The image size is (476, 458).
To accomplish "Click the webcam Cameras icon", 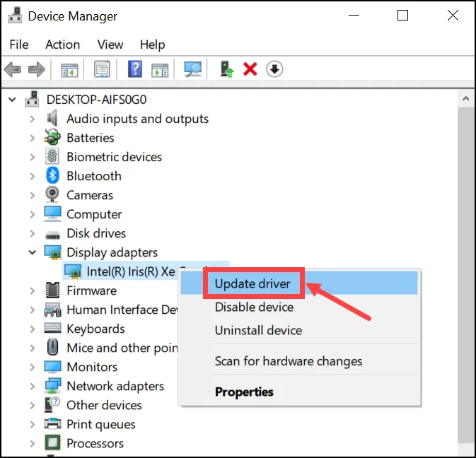I will tap(52, 194).
